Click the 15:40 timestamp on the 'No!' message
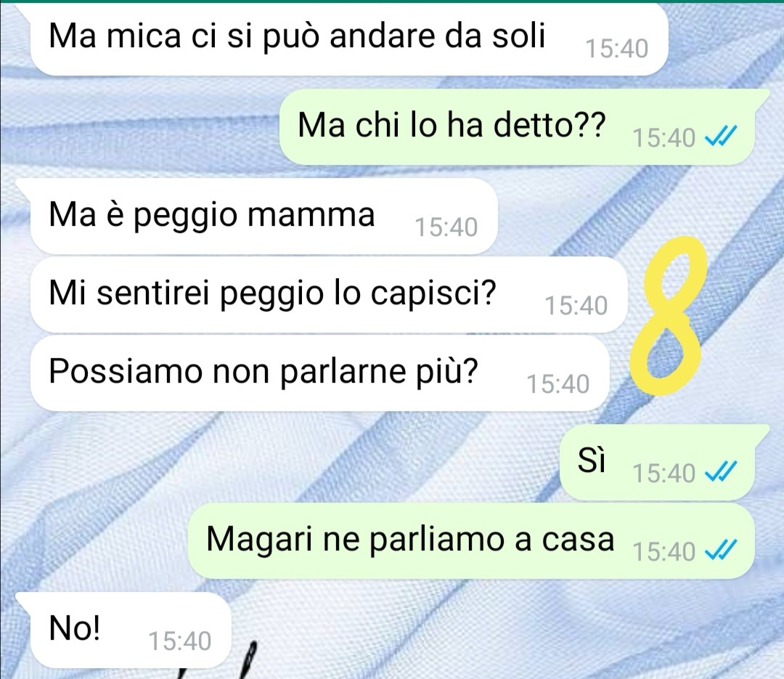The height and width of the screenshot is (679, 784). [x=180, y=641]
